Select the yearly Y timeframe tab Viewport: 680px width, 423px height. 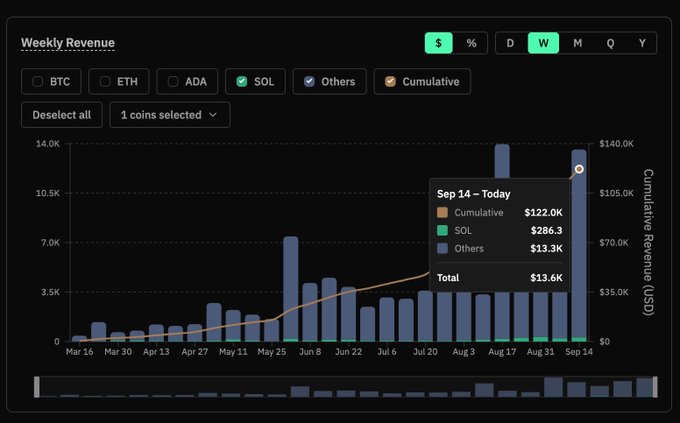coord(642,43)
